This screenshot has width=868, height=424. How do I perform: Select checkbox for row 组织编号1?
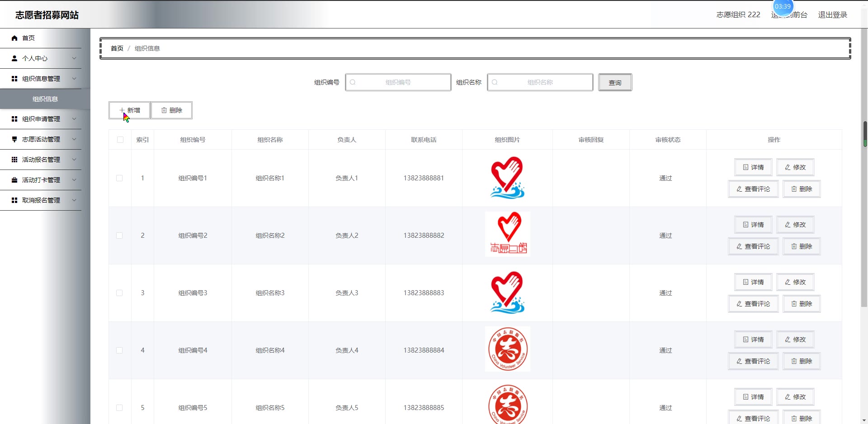tap(119, 178)
